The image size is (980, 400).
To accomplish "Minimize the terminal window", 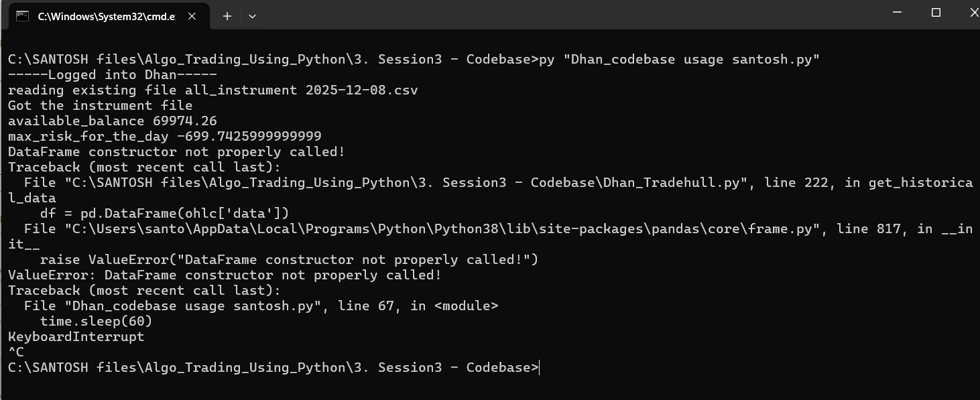I will point(898,13).
